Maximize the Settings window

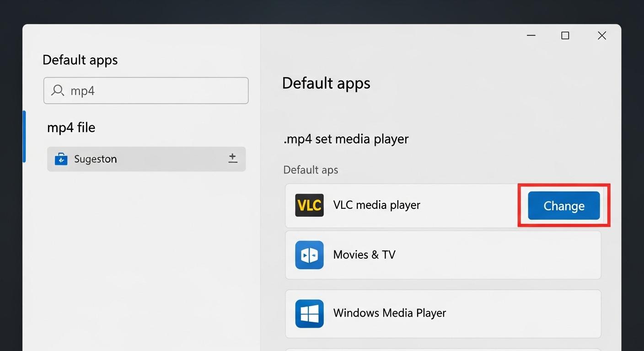coord(565,35)
